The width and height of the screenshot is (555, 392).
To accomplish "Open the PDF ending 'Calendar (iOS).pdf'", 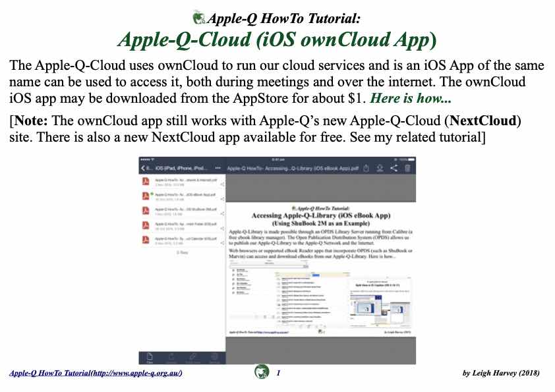I will [x=182, y=240].
